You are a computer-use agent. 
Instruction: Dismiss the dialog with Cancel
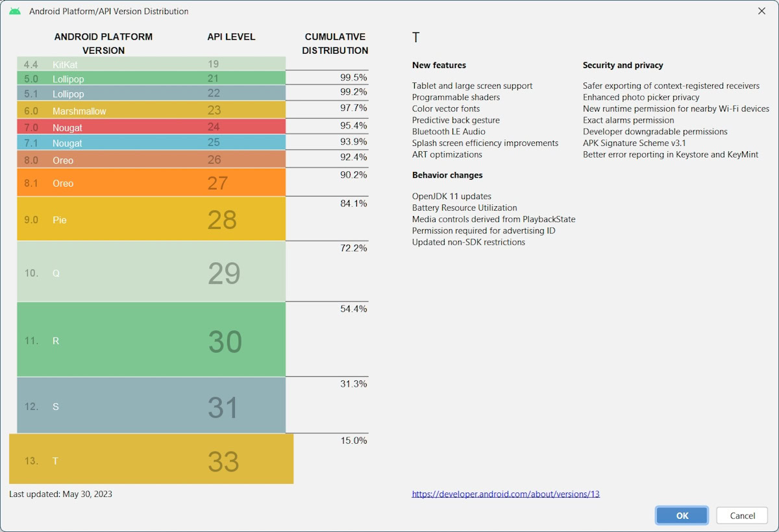pyautogui.click(x=741, y=515)
